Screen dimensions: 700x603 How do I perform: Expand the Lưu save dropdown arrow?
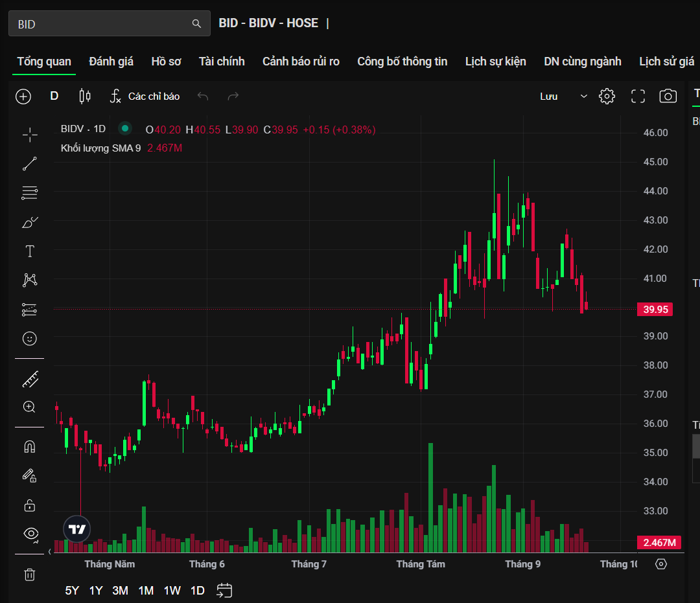(x=583, y=97)
